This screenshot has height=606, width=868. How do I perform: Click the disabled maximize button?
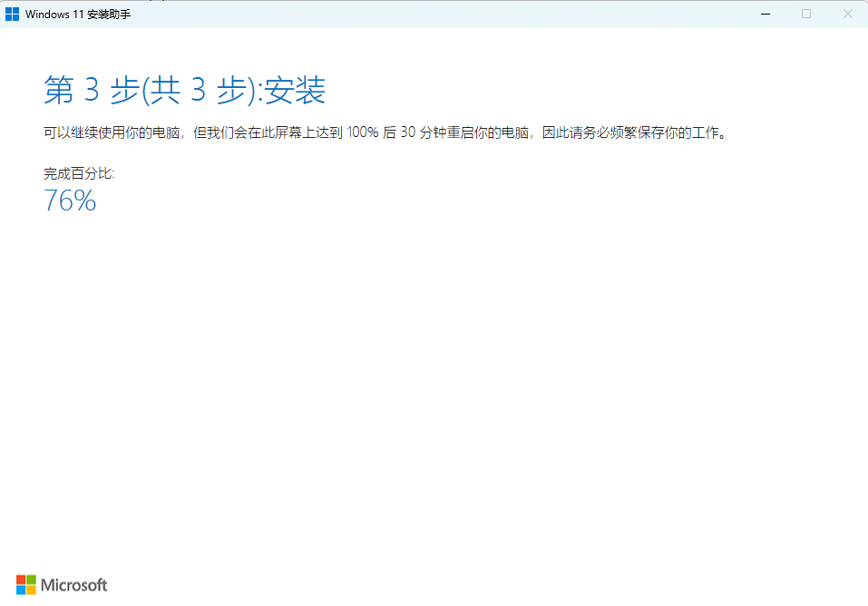pyautogui.click(x=806, y=14)
